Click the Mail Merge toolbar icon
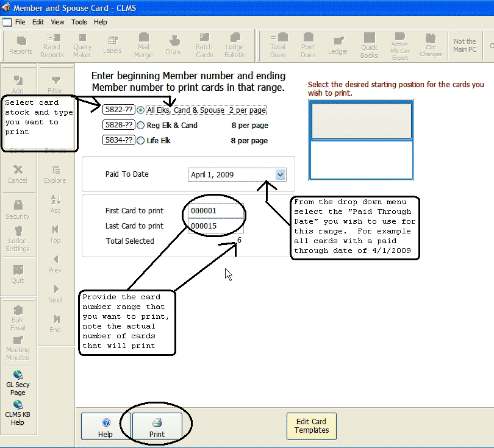This screenshot has width=494, height=448. (x=143, y=46)
